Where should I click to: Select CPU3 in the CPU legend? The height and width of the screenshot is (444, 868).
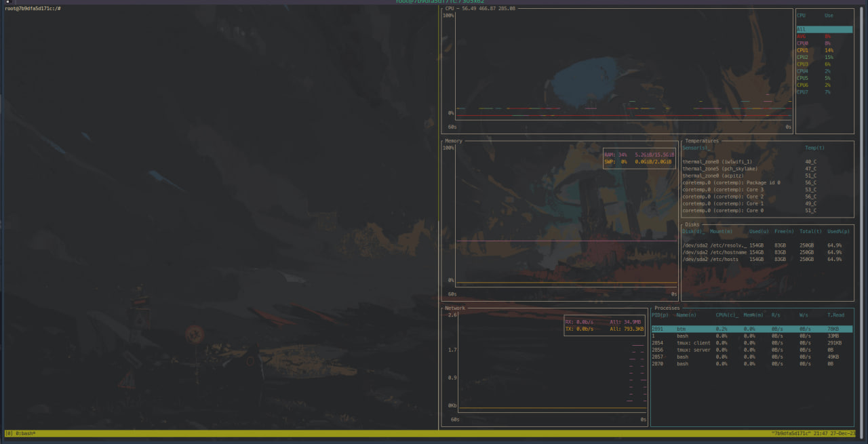click(824, 64)
